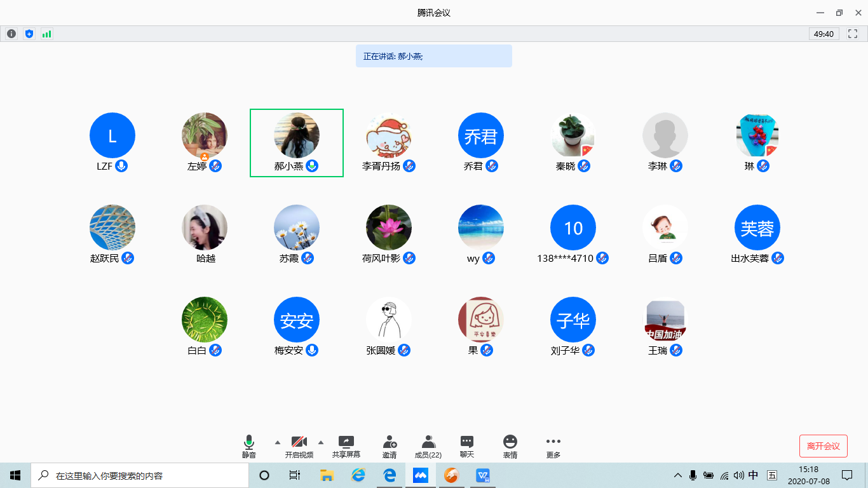Turn on the camera (开启视频)

(x=299, y=447)
